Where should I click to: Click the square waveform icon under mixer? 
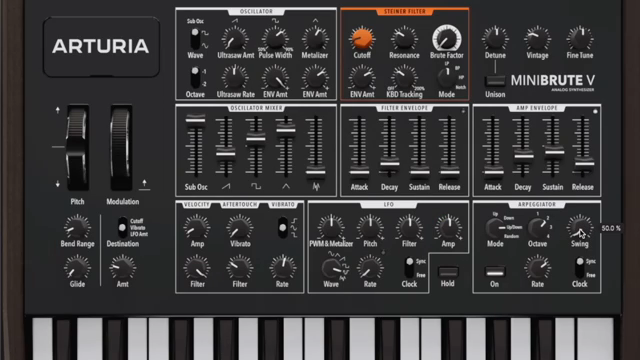(256, 187)
